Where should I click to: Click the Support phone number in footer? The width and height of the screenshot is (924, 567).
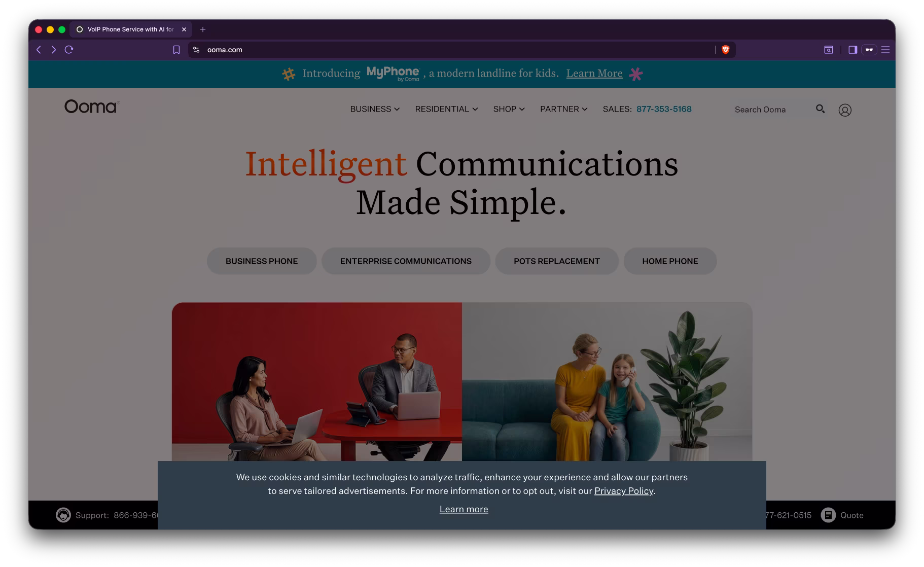click(136, 515)
